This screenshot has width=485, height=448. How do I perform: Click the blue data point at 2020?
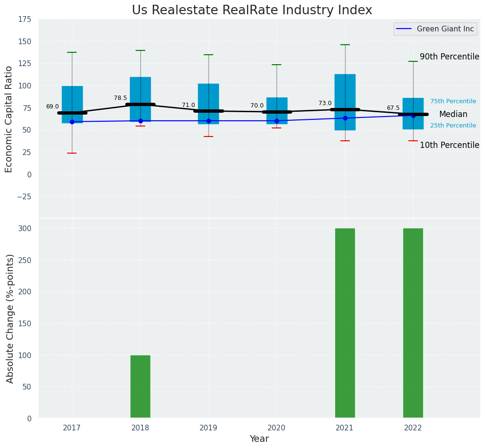pyautogui.click(x=277, y=121)
